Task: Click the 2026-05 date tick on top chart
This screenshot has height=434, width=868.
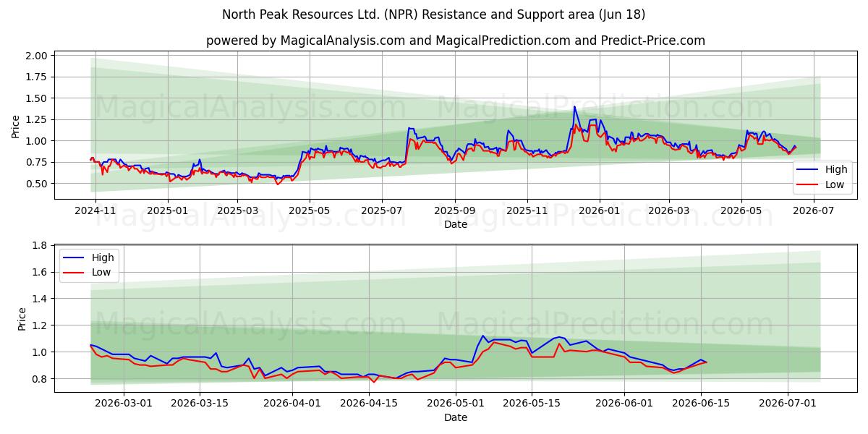Action: [741, 210]
